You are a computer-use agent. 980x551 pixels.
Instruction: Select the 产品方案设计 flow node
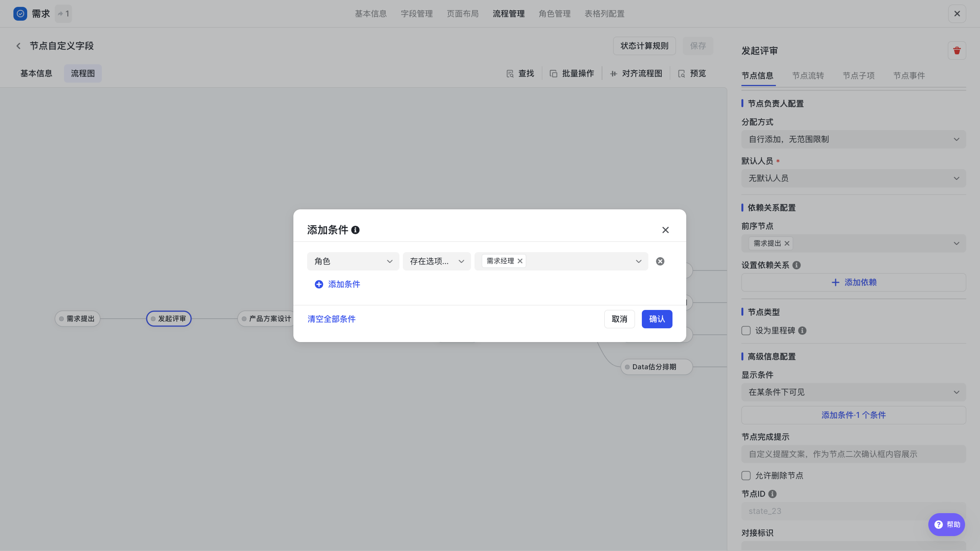[266, 319]
